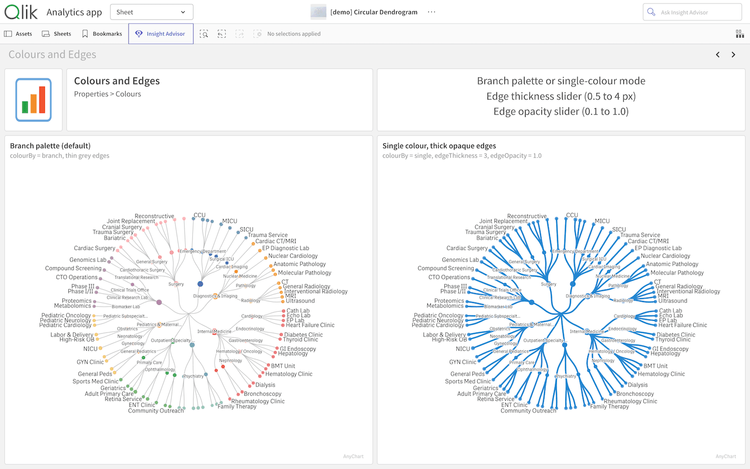Select 'Dialysis' label in left chart
This screenshot has height=469, width=750.
[265, 385]
